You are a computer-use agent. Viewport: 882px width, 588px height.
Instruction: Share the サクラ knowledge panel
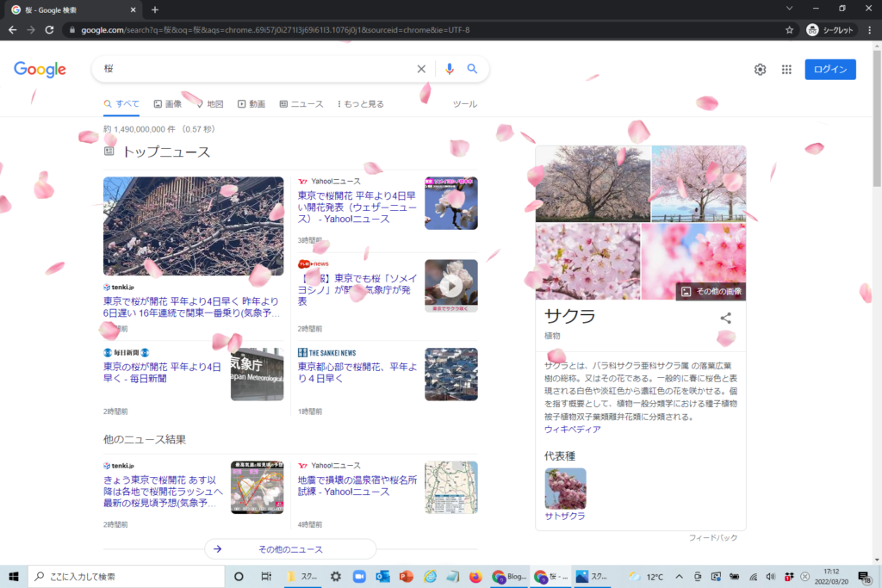725,318
